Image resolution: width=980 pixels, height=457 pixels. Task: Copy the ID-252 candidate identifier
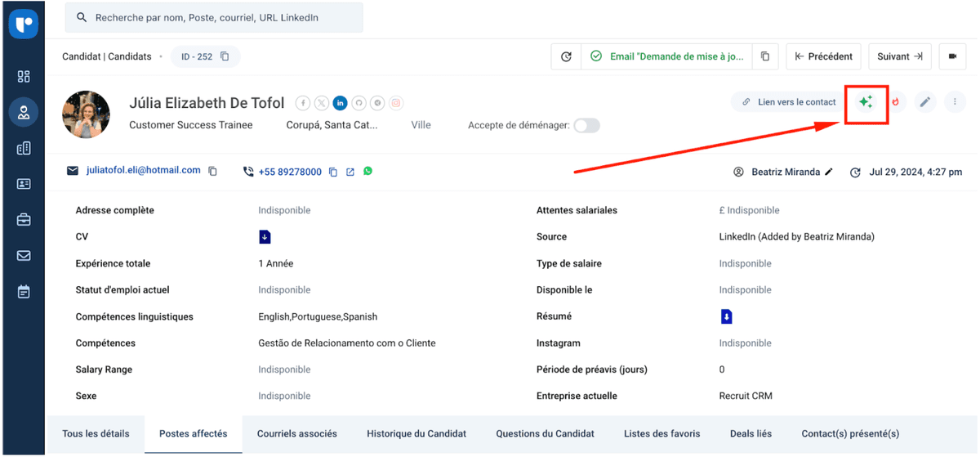(225, 56)
